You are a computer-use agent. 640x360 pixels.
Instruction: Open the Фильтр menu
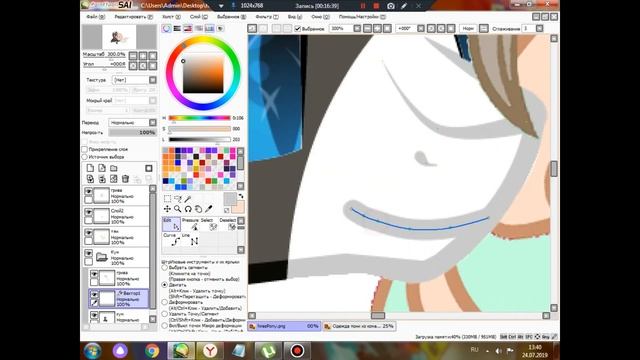coord(267,17)
